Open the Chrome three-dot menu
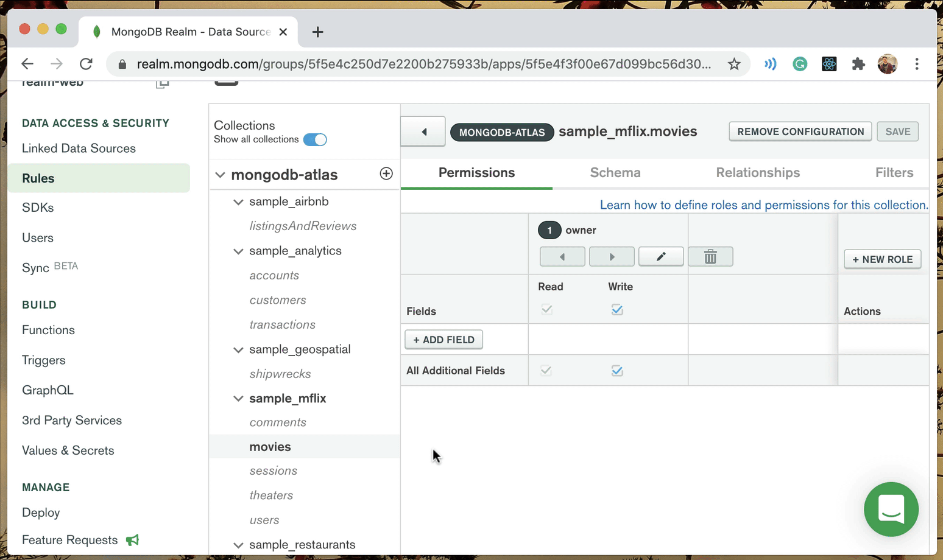This screenshot has height=560, width=943. pos(917,64)
